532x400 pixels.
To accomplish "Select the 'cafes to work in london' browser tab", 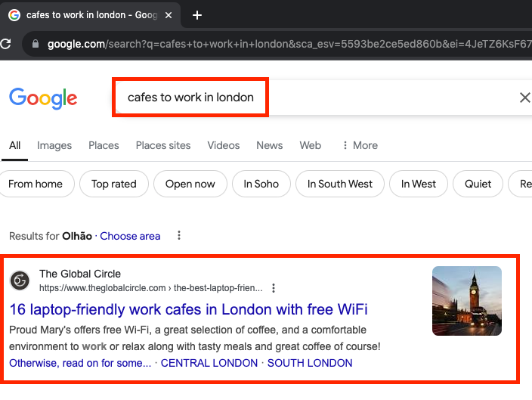I will coord(91,15).
